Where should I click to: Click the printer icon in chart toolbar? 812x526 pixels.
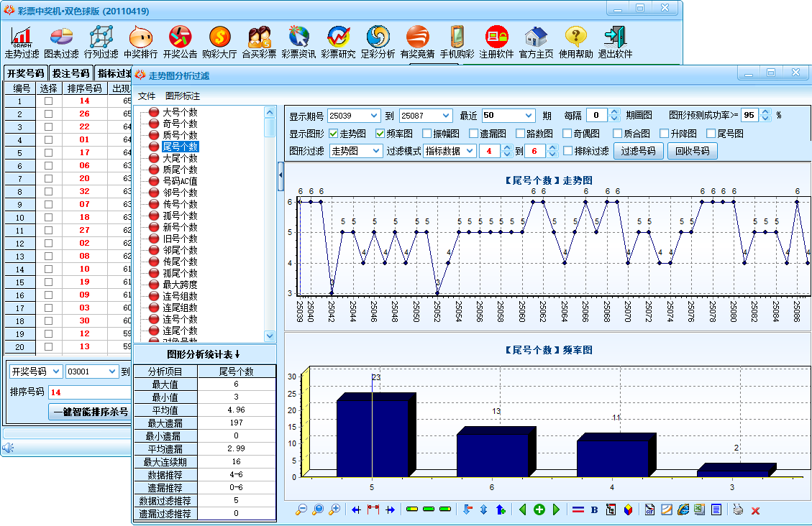click(738, 509)
